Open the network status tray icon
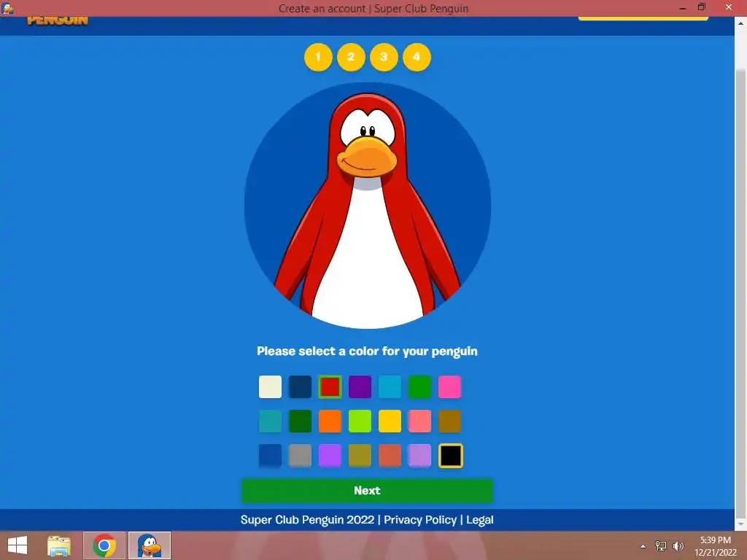Viewport: 747px width, 560px height. [661, 545]
